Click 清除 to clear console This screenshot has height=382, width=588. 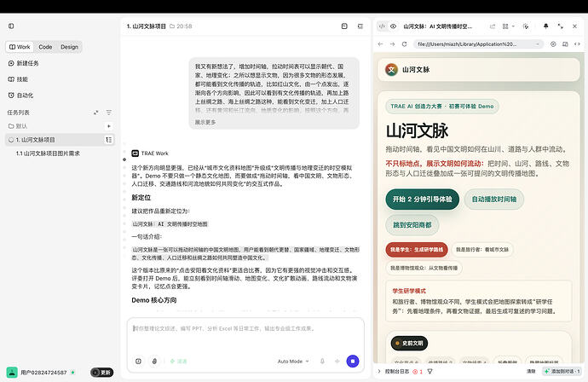pyautogui.click(x=531, y=371)
